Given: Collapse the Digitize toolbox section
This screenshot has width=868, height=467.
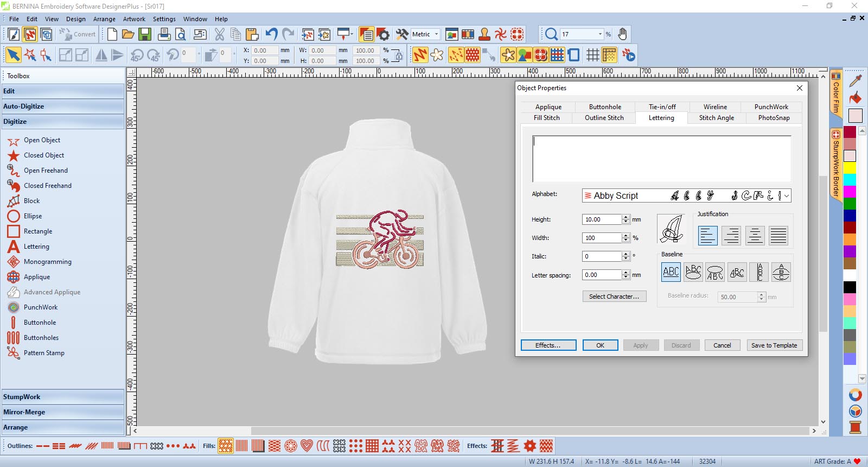Looking at the screenshot, I should (x=62, y=122).
